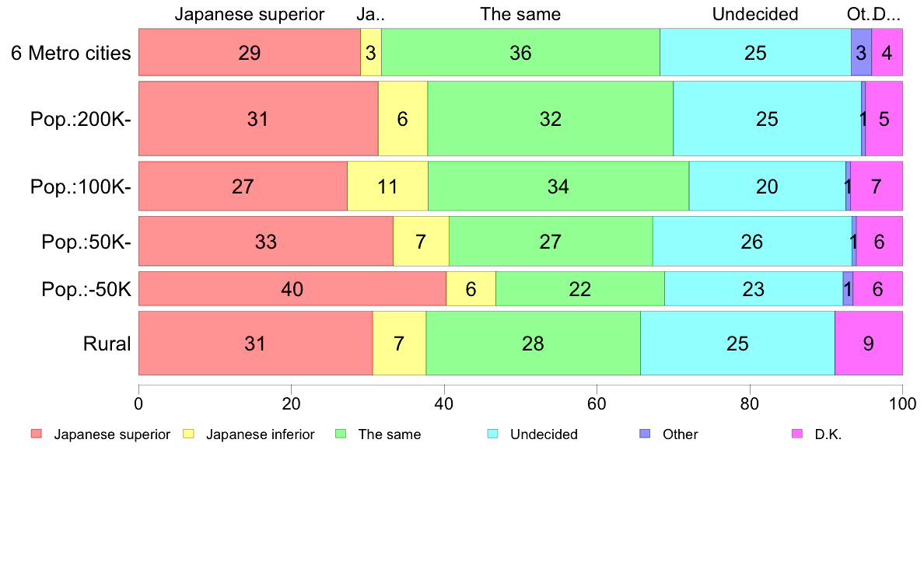Click the Japanese superior column header

[x=249, y=14]
